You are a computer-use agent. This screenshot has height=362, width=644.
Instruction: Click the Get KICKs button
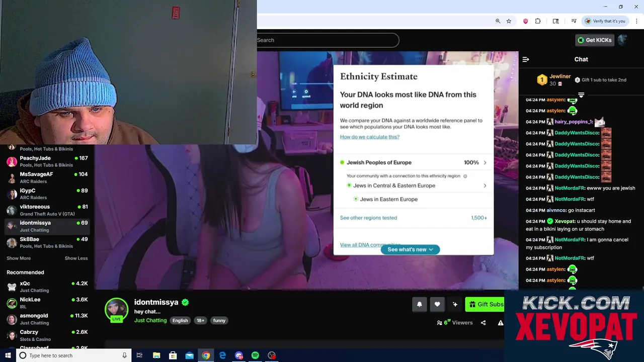coord(594,40)
